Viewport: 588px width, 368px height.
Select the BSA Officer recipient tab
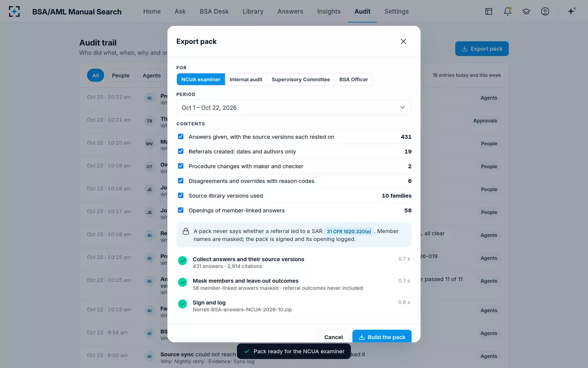coord(354,79)
